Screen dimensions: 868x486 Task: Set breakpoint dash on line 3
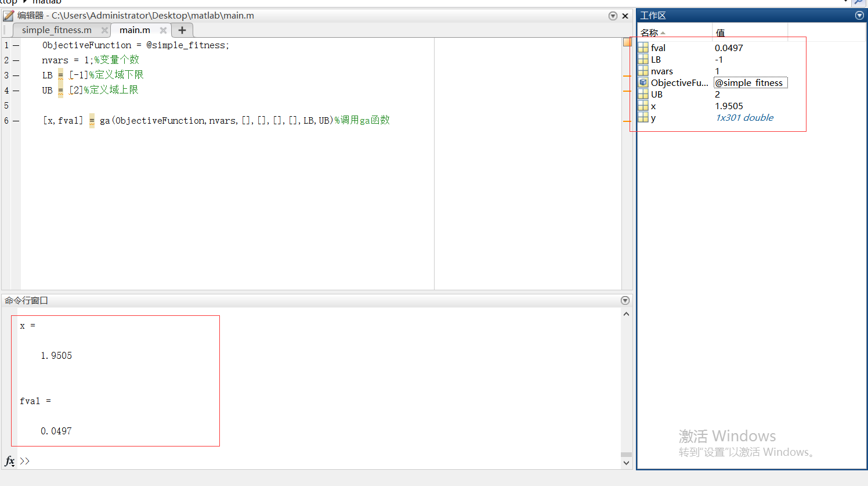(16, 75)
